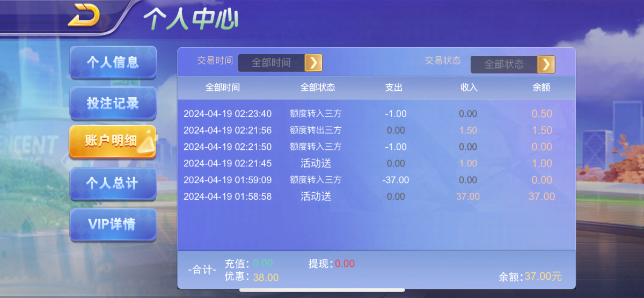Click the 收入 column header
The image size is (644, 298).
tap(469, 88)
